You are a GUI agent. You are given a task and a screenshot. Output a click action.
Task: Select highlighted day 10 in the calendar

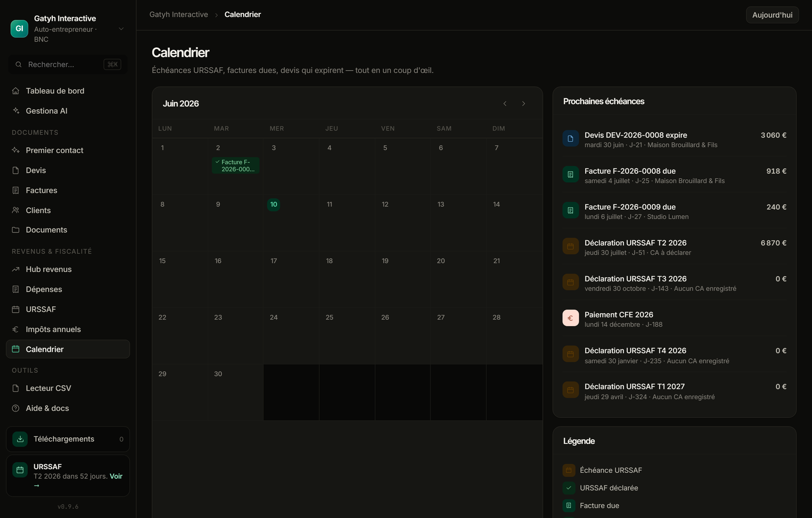(274, 205)
